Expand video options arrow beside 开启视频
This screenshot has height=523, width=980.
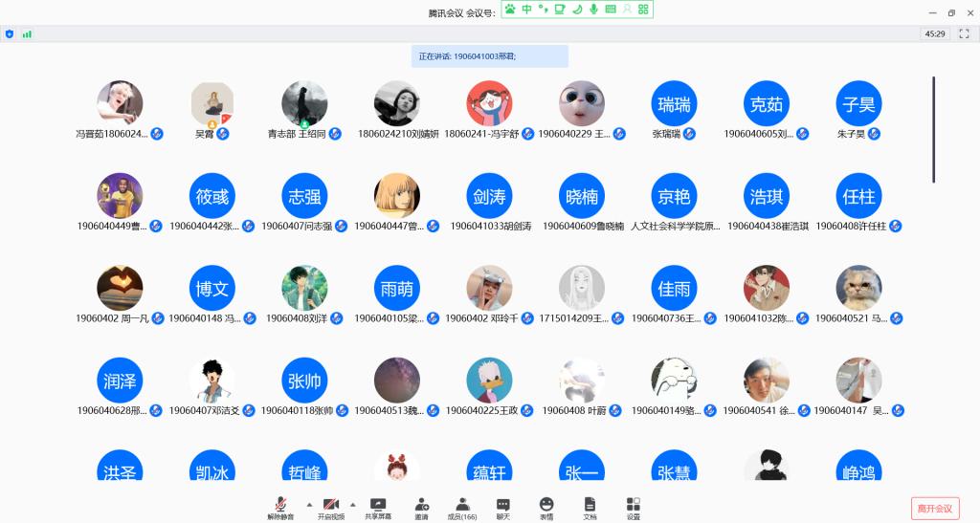coord(353,503)
